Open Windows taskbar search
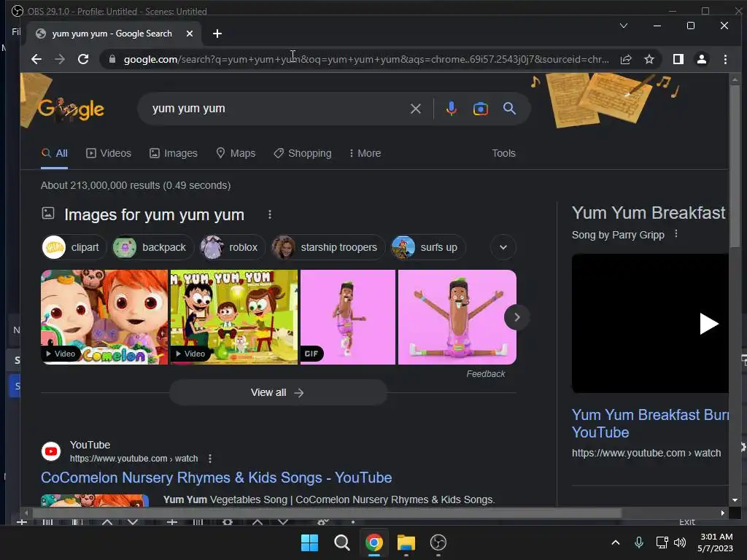Image resolution: width=747 pixels, height=560 pixels. tap(341, 542)
